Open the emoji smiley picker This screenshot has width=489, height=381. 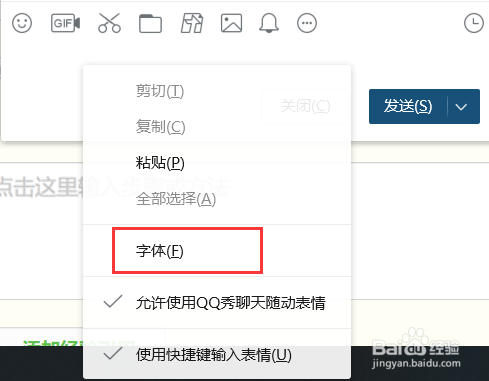point(22,23)
